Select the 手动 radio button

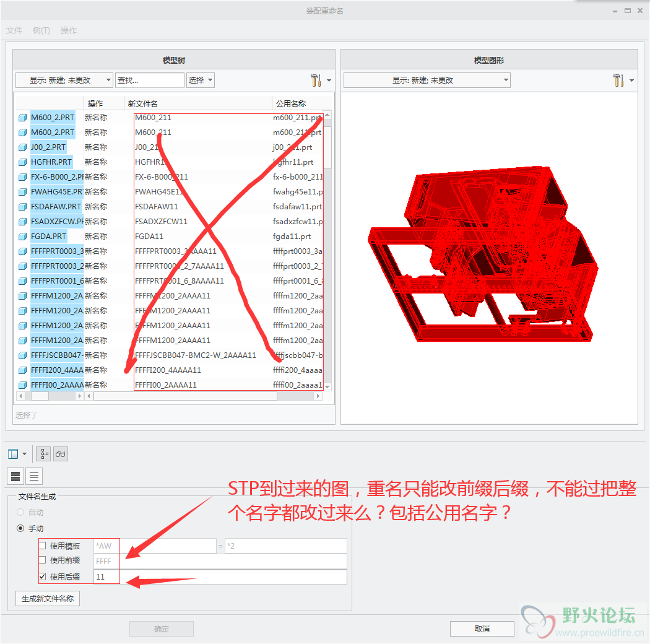(x=20, y=528)
